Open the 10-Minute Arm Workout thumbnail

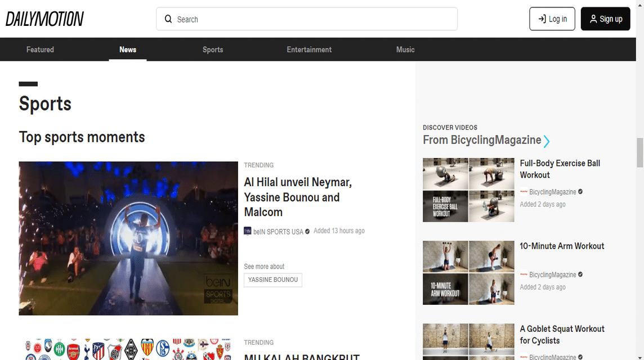coord(468,273)
